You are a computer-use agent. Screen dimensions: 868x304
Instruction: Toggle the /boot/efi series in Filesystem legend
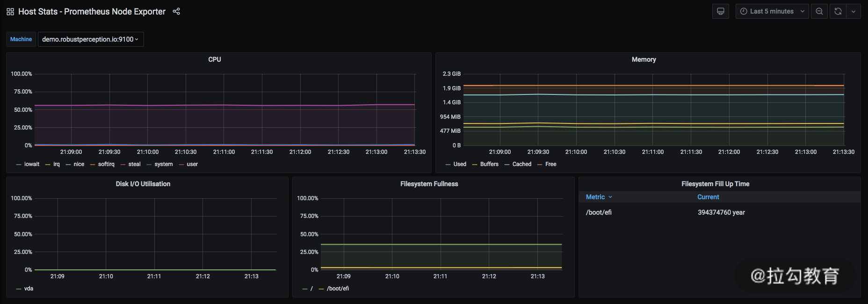[338, 289]
